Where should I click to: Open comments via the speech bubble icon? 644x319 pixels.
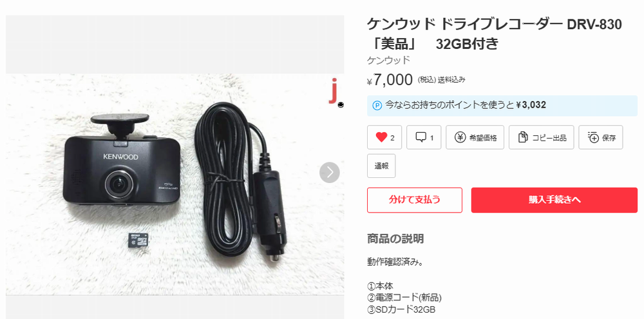click(421, 137)
